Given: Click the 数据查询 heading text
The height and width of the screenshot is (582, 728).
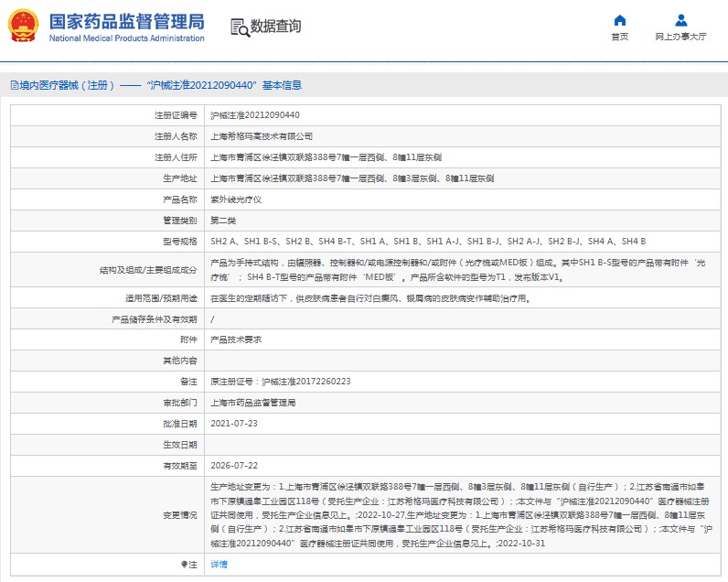Looking at the screenshot, I should pyautogui.click(x=276, y=26).
